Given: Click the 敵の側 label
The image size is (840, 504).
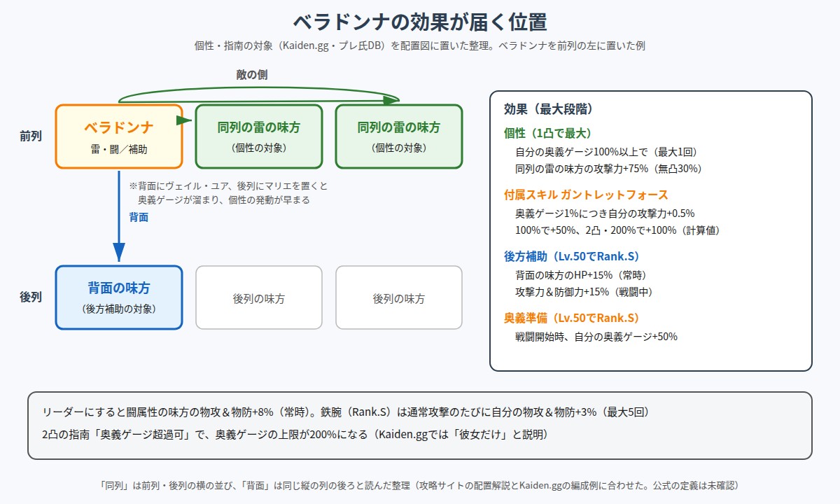Looking at the screenshot, I should pyautogui.click(x=251, y=74).
